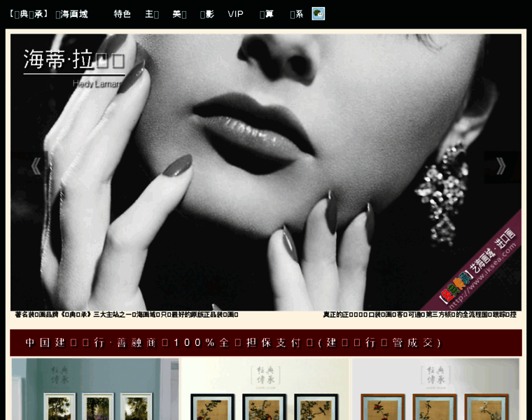This screenshot has width=532, height=420.
Task: Click the 海蒂·拉 slide title text
Action: [x=74, y=59]
